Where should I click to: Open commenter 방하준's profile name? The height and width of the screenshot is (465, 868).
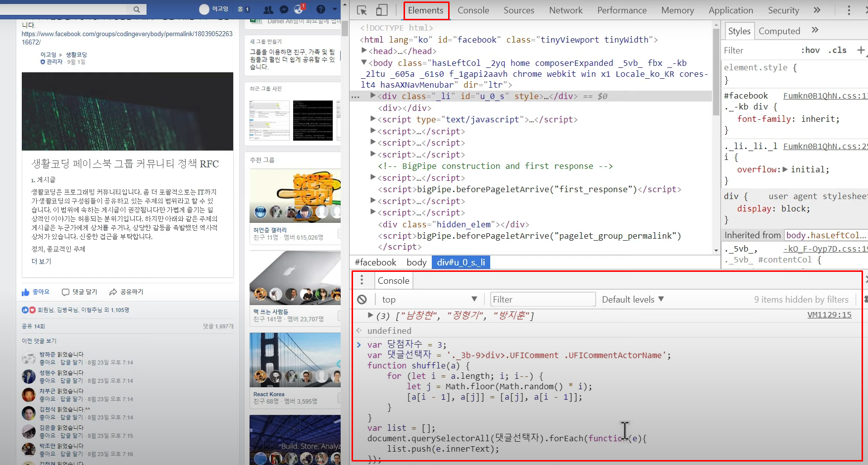pyautogui.click(x=48, y=355)
